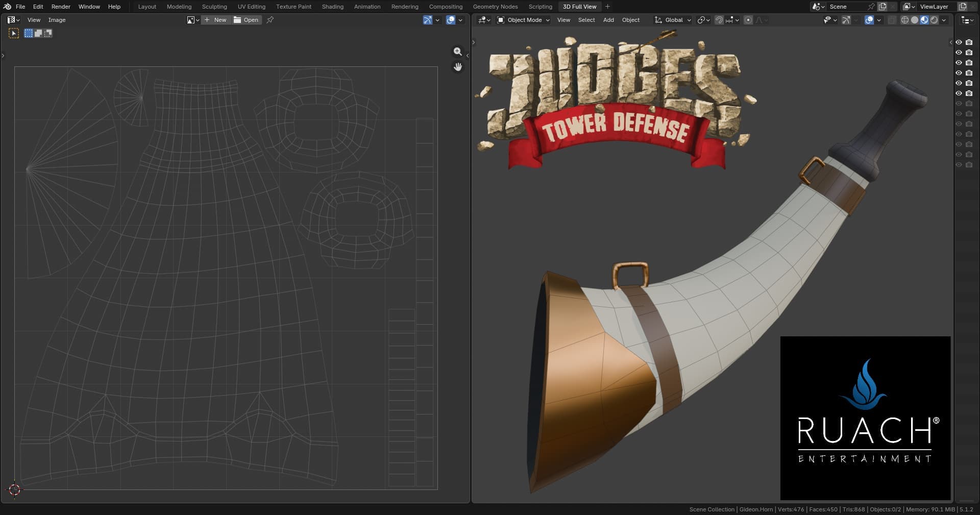Open the Object Mode dropdown
Screen dimensions: 980x515
523,20
